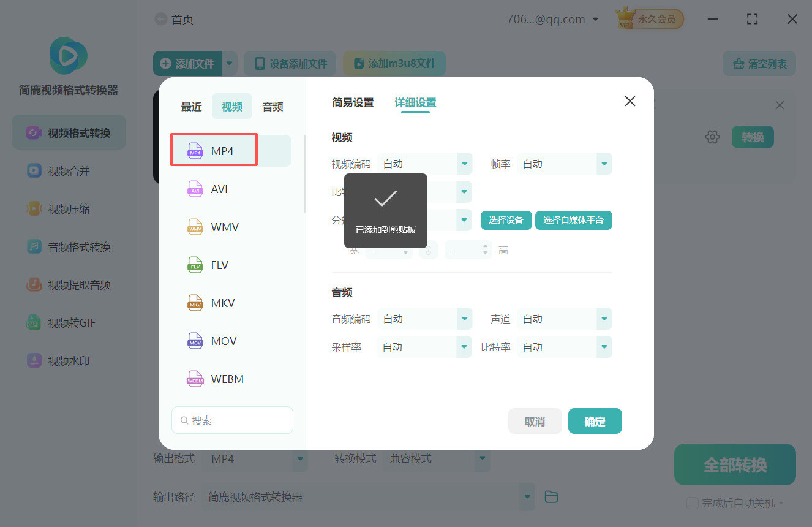This screenshot has width=812, height=527.
Task: Open the 视频编码 dropdown
Action: pyautogui.click(x=424, y=164)
